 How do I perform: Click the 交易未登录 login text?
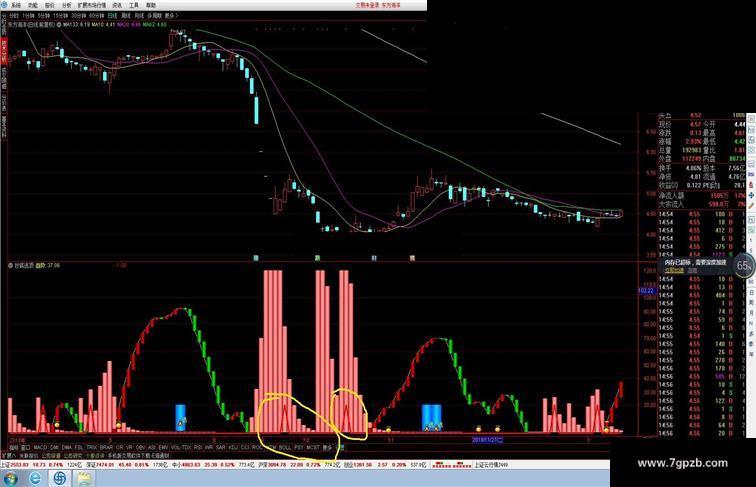(368, 5)
